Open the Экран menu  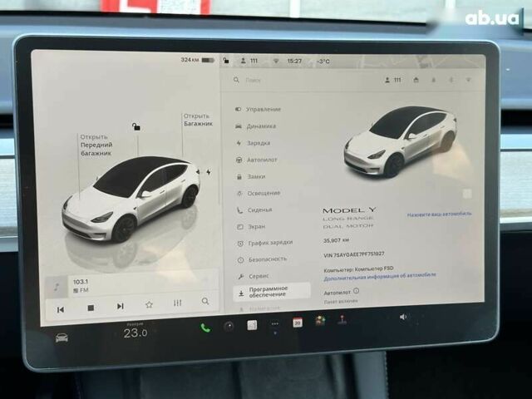[251, 227]
